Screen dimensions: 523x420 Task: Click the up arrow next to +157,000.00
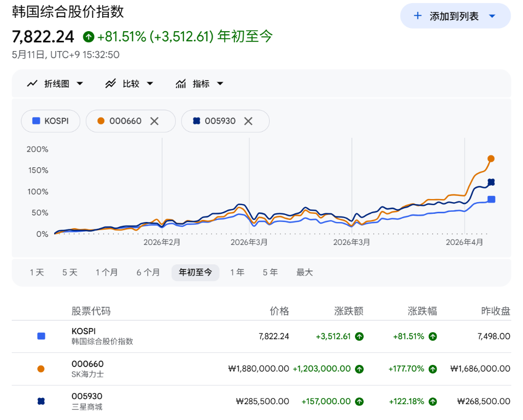pyautogui.click(x=359, y=401)
